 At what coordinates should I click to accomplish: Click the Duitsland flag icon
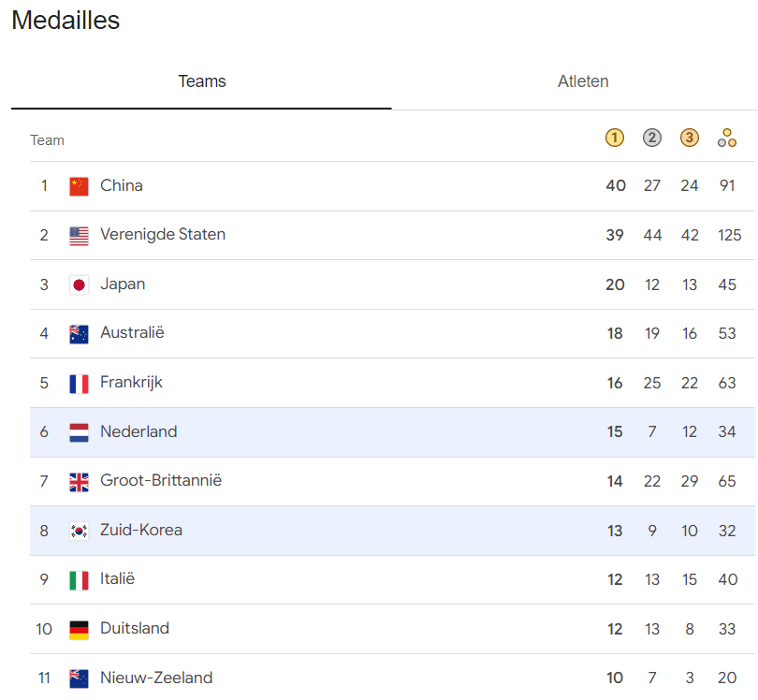point(79,629)
